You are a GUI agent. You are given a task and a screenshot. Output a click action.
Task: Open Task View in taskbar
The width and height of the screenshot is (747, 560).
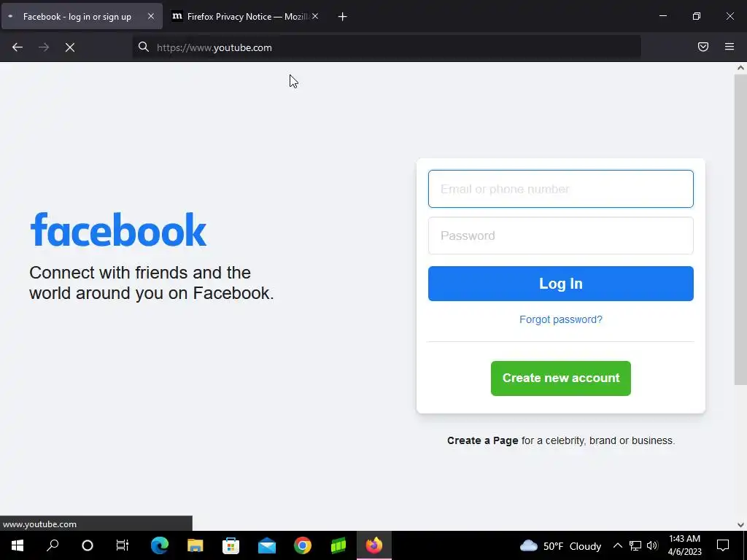click(123, 545)
